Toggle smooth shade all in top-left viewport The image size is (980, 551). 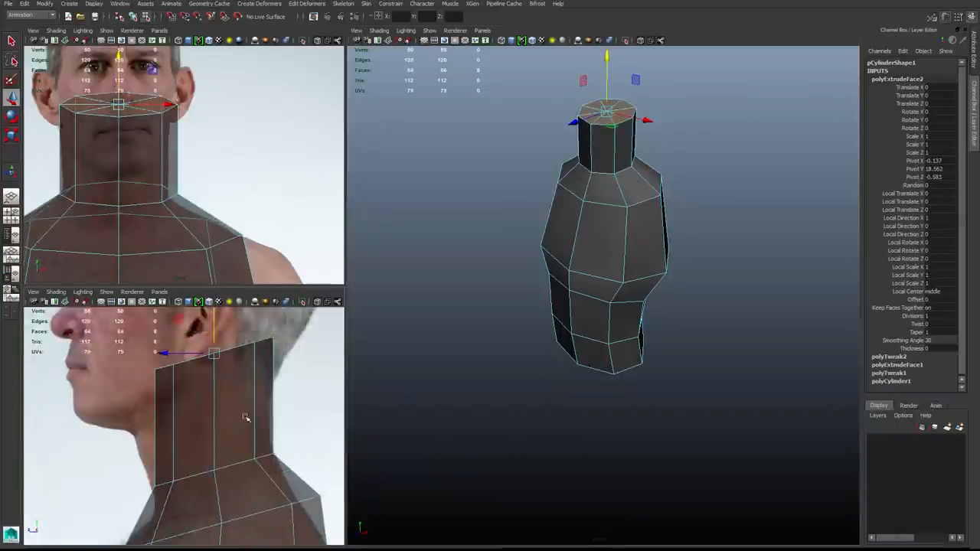[188, 41]
